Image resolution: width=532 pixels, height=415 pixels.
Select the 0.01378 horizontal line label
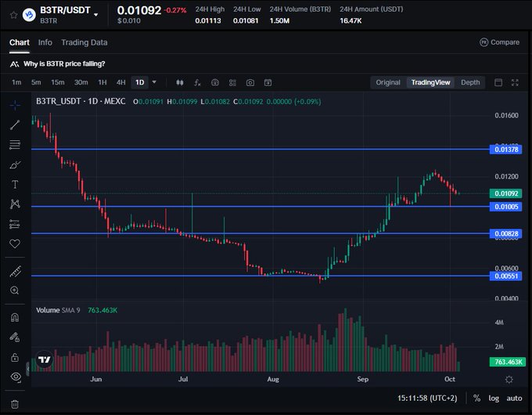(506, 150)
